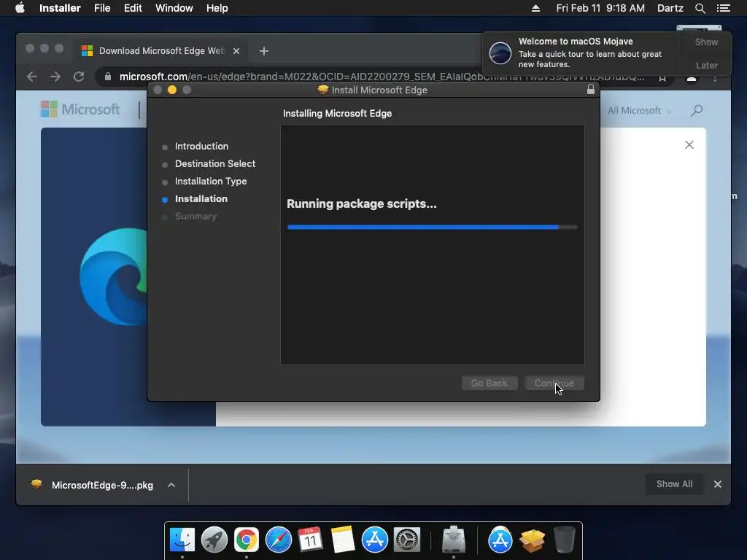Screen dimensions: 747x560
Task: Click the search magnifier on Microsoft page
Action: click(x=697, y=111)
